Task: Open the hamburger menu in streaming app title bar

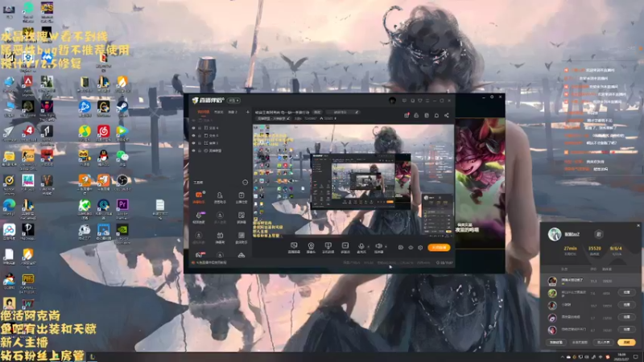Action: (x=427, y=100)
